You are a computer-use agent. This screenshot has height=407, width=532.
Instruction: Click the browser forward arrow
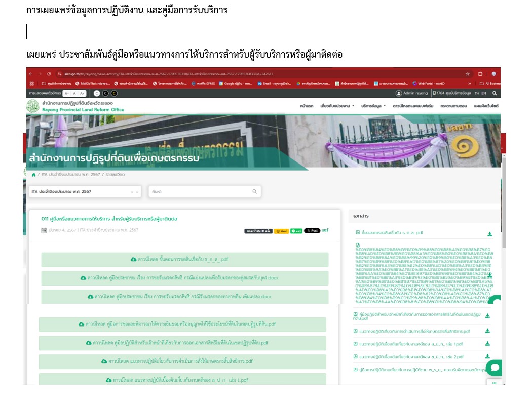40,74
